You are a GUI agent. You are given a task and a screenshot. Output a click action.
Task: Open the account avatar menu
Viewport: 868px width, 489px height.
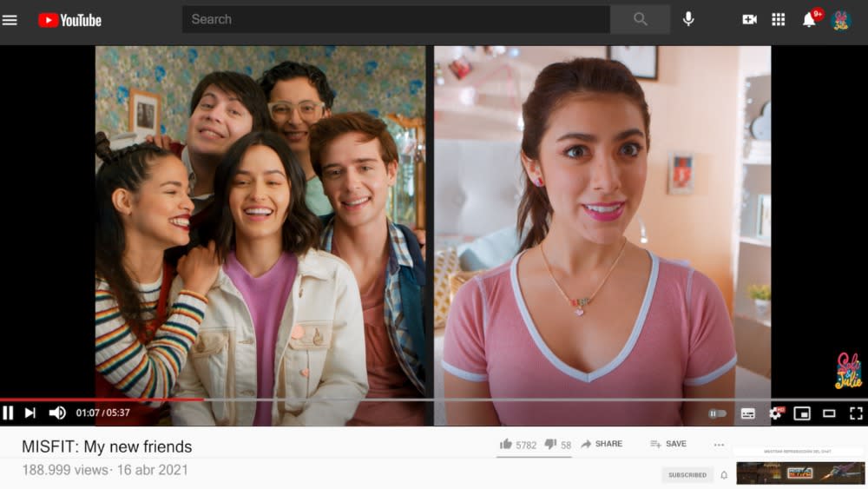pyautogui.click(x=840, y=20)
